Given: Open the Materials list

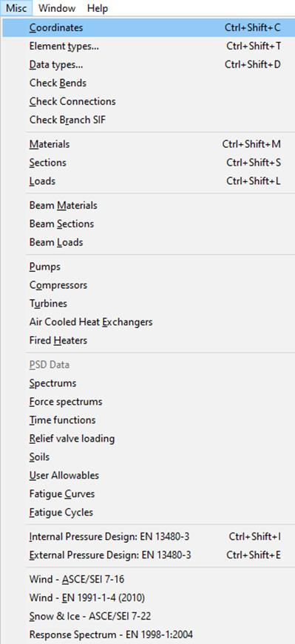Looking at the screenshot, I should click(x=149, y=144).
